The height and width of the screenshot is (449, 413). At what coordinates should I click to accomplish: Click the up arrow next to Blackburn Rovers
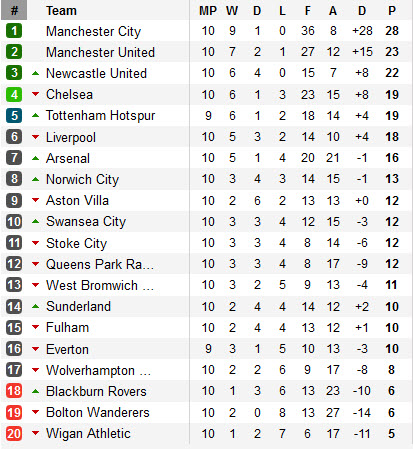click(35, 391)
